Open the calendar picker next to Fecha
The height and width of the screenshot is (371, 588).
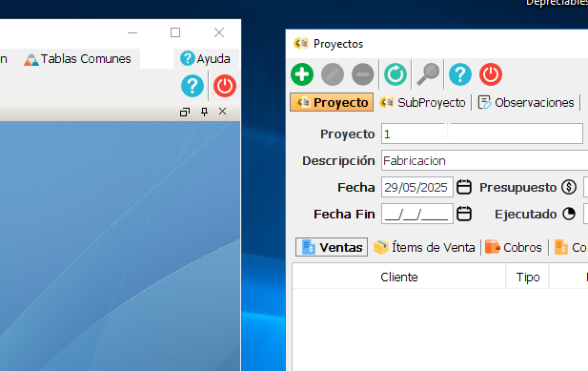pyautogui.click(x=464, y=187)
